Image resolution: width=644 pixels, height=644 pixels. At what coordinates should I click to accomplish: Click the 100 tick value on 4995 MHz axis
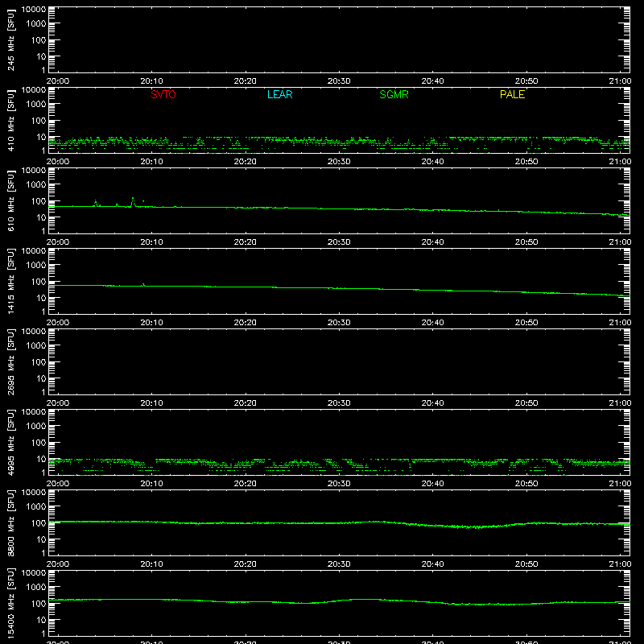click(39, 443)
